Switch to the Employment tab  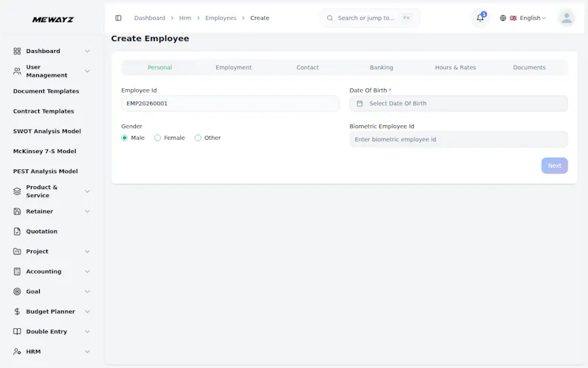pyautogui.click(x=234, y=68)
